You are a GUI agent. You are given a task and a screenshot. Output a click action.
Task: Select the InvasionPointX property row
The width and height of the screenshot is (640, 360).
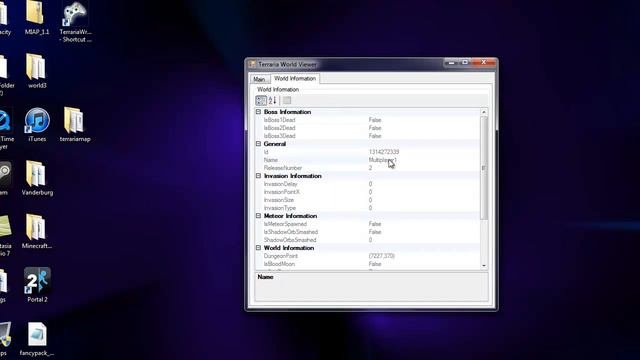(x=367, y=192)
